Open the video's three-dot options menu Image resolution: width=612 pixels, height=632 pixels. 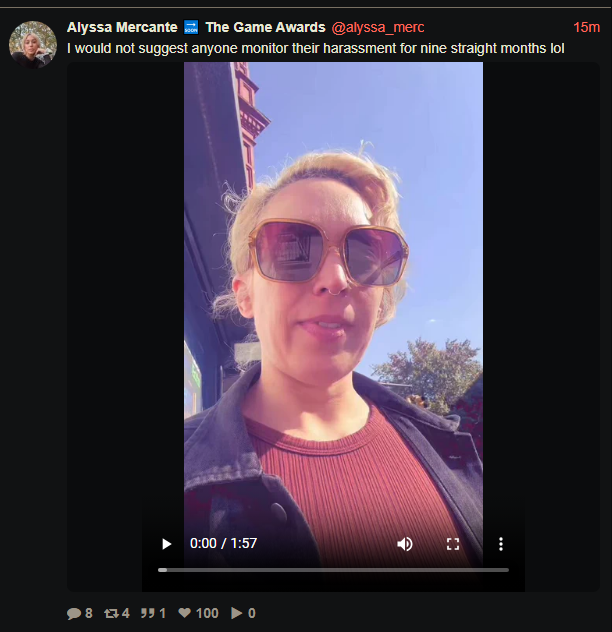[x=501, y=544]
